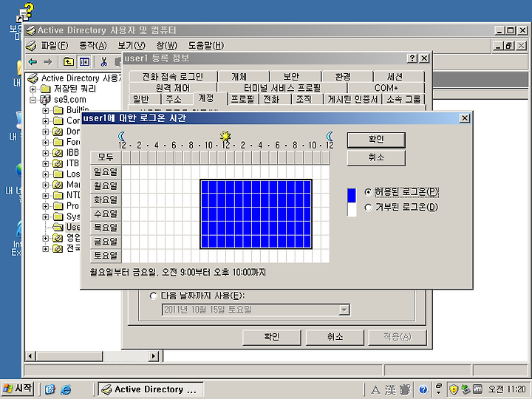Click the IBB organizational unit icon
This screenshot has width=532, height=399.
[x=58, y=153]
